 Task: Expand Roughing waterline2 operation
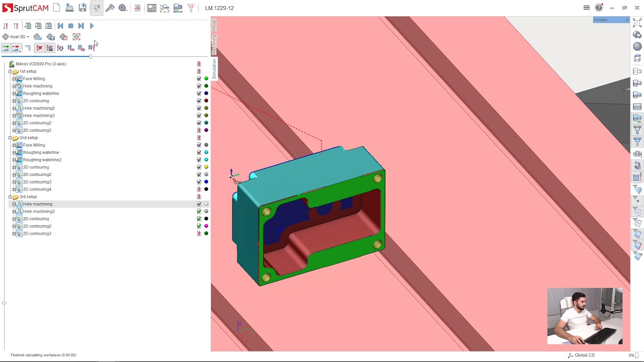(x=14, y=160)
